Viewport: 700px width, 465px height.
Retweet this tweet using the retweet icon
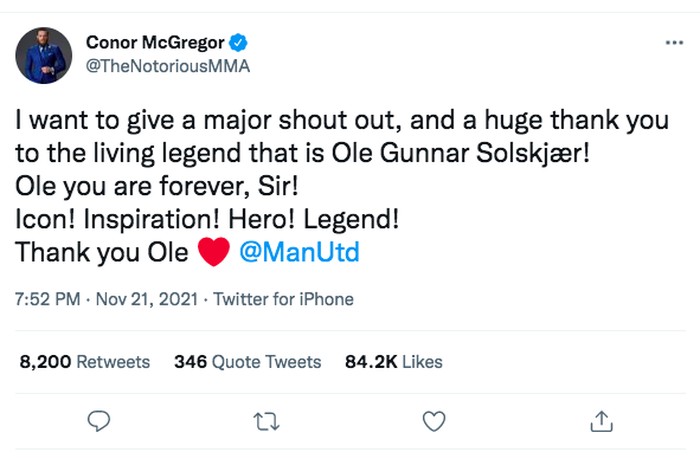pos(266,423)
